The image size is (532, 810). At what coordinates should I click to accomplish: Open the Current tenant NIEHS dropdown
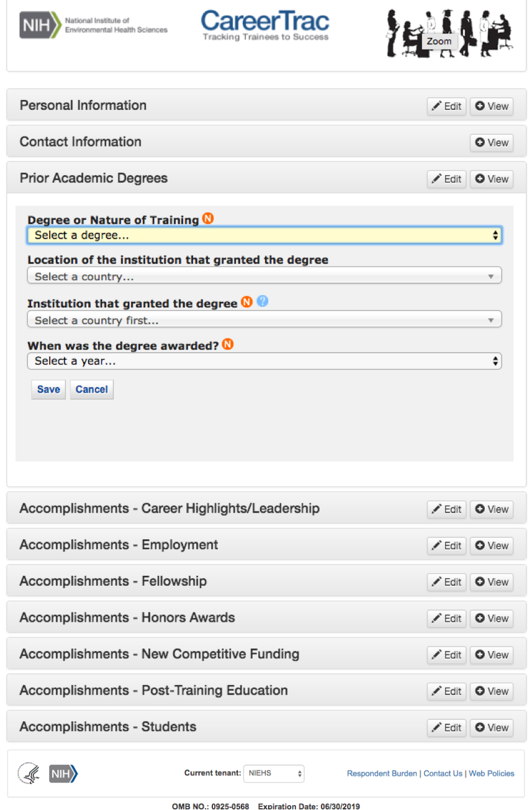274,773
